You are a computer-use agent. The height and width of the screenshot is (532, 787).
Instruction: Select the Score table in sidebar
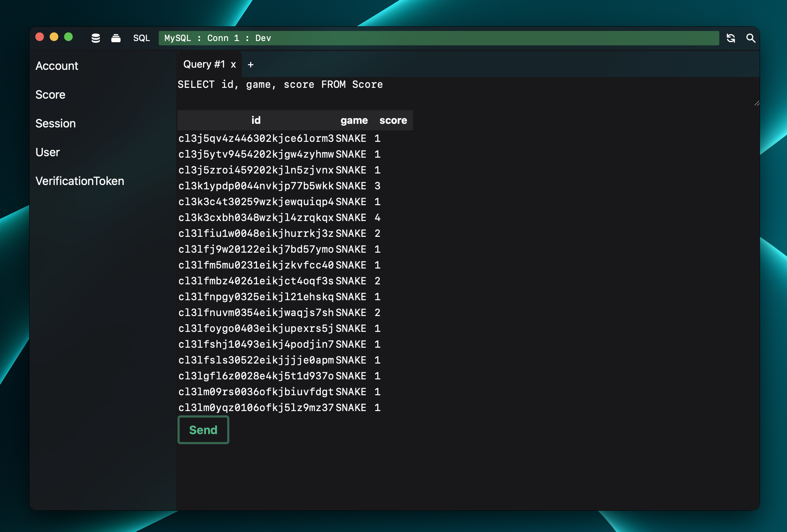[x=50, y=94]
